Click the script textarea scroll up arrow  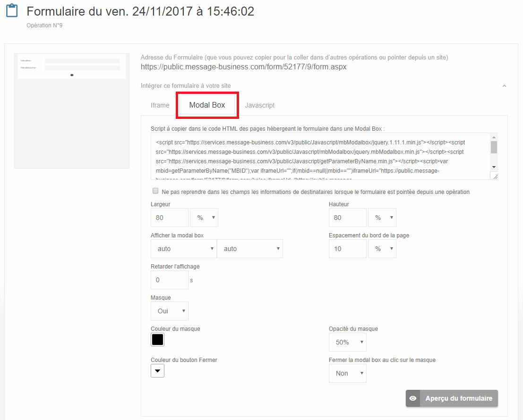point(494,137)
